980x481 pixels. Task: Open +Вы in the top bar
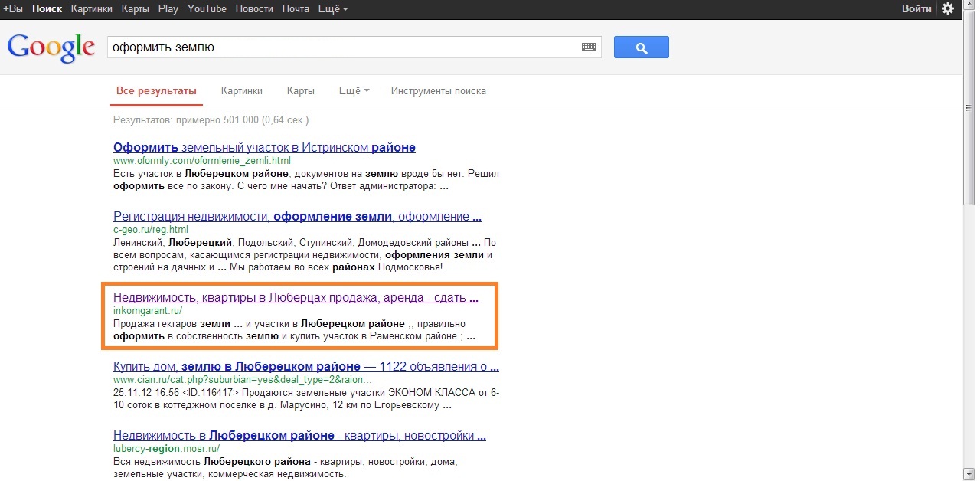coord(14,8)
